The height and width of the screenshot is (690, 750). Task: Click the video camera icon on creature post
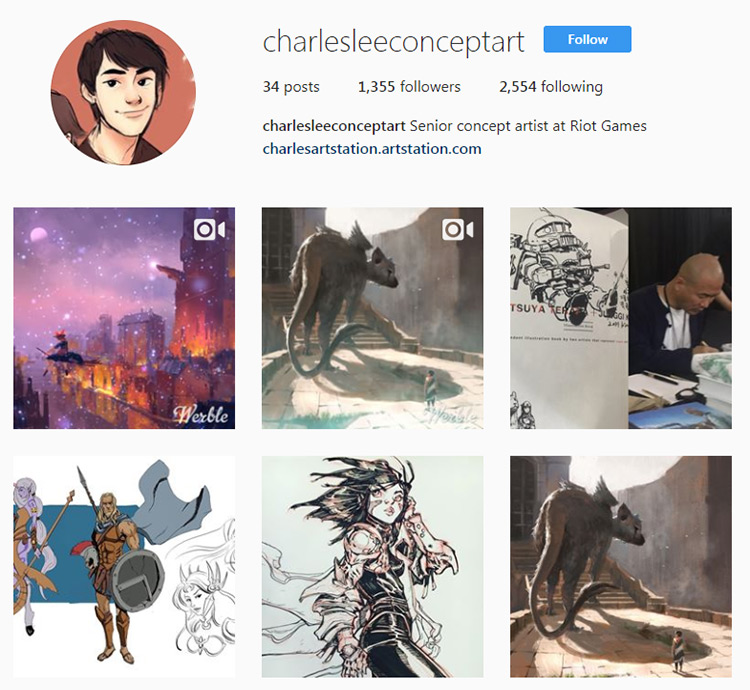coord(458,230)
